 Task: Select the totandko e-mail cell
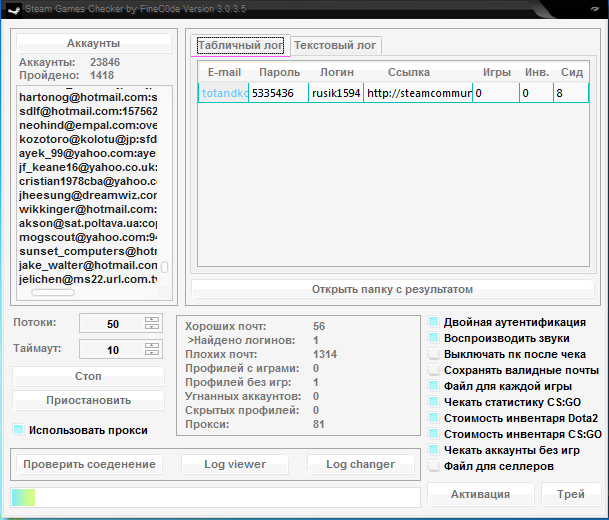(224, 93)
